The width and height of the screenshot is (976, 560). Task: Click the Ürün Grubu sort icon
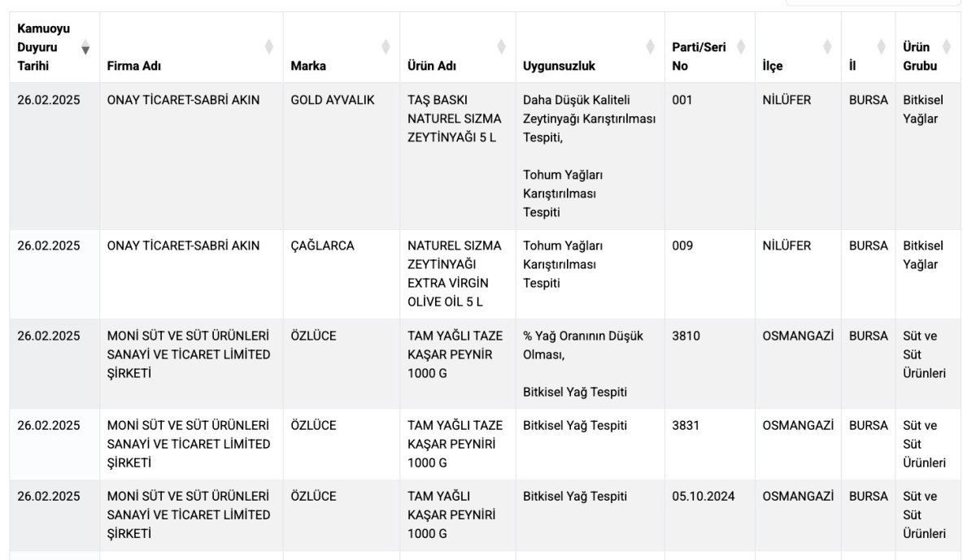pos(946,47)
